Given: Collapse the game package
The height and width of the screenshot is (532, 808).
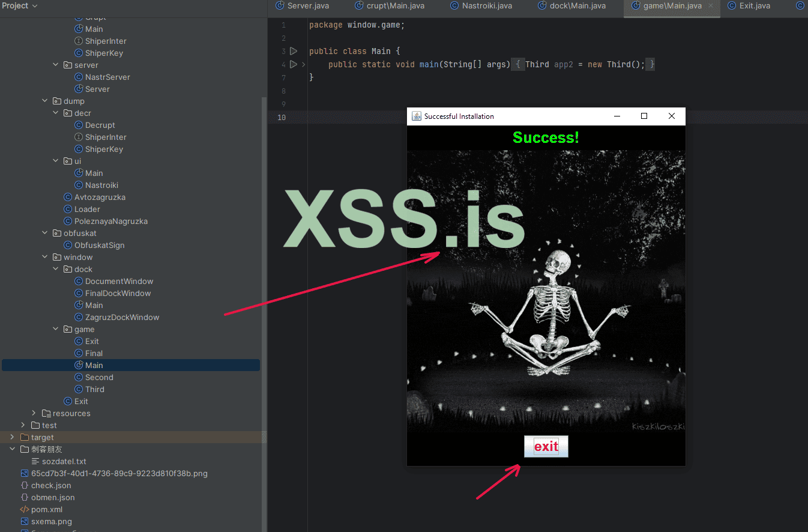Looking at the screenshot, I should point(56,329).
